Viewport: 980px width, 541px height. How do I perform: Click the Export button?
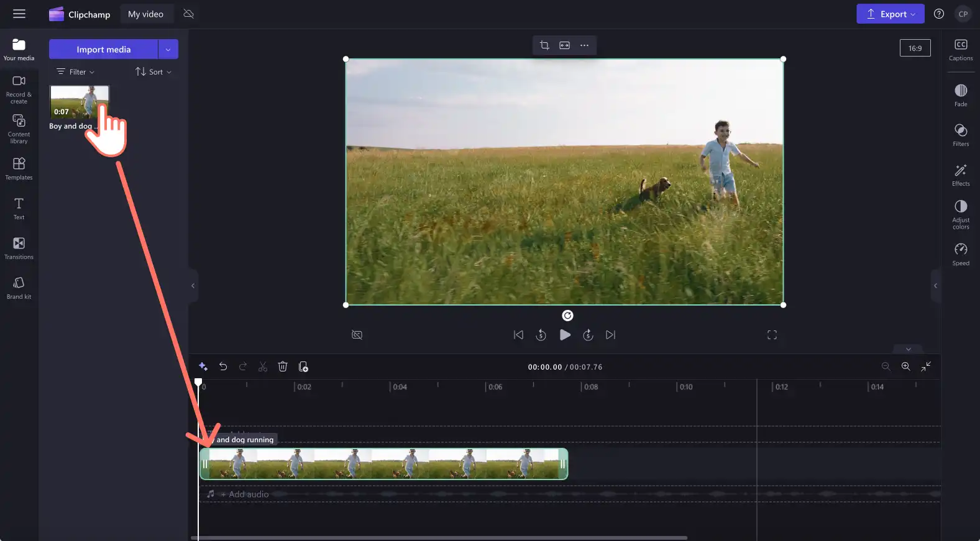(891, 14)
